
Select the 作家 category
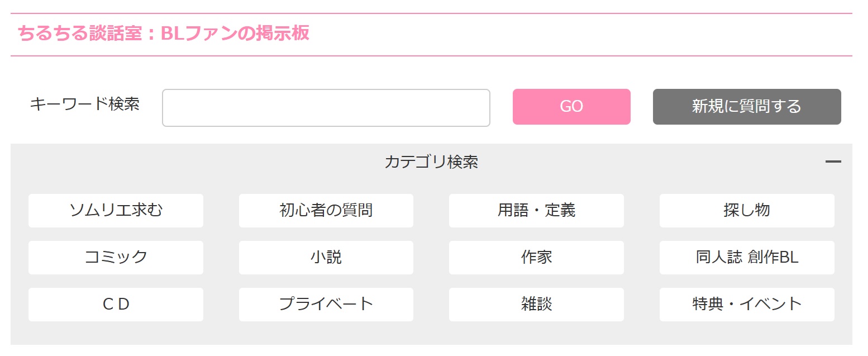point(536,258)
